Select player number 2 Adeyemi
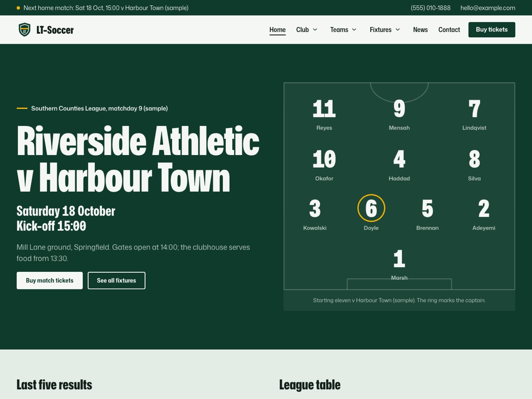The height and width of the screenshot is (399, 532). click(484, 215)
